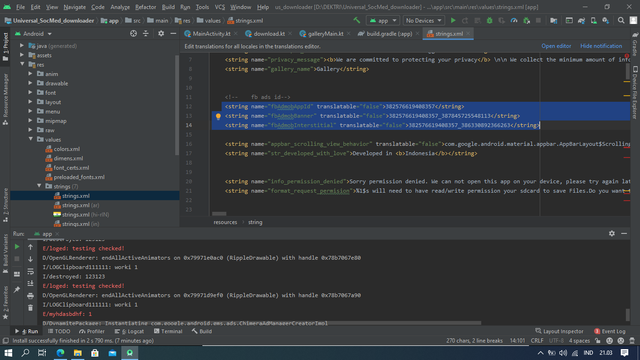Open the Profile app toolbar icon
Screen dimensions: 640x360
coord(514,20)
